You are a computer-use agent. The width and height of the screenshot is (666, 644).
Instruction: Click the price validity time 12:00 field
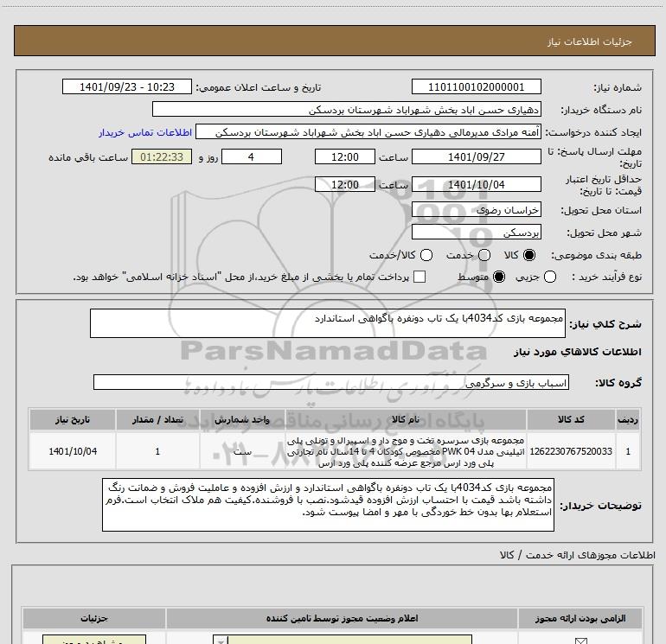[x=345, y=184]
